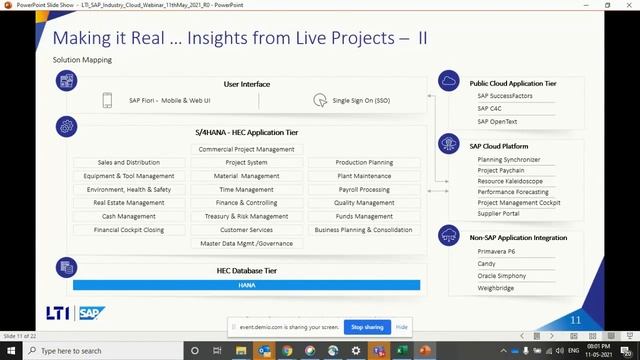Viewport: 640px width, 360px height.
Task: Hide the screen sharing notification bar
Action: [402, 327]
